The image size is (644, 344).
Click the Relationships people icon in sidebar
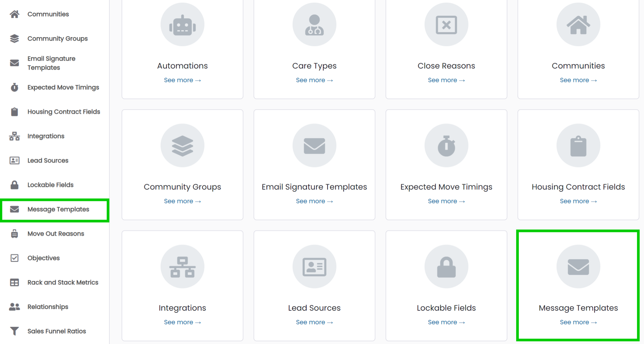(x=14, y=307)
